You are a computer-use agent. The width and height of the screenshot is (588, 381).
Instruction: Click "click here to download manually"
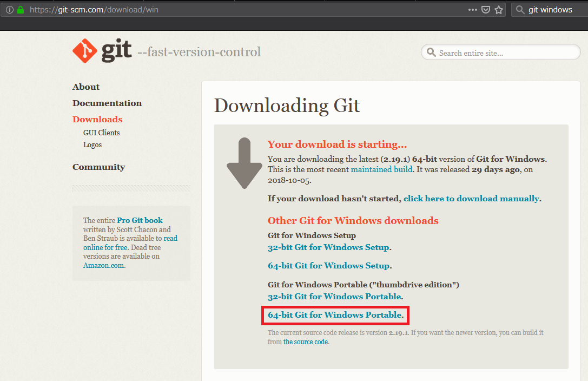click(x=470, y=198)
